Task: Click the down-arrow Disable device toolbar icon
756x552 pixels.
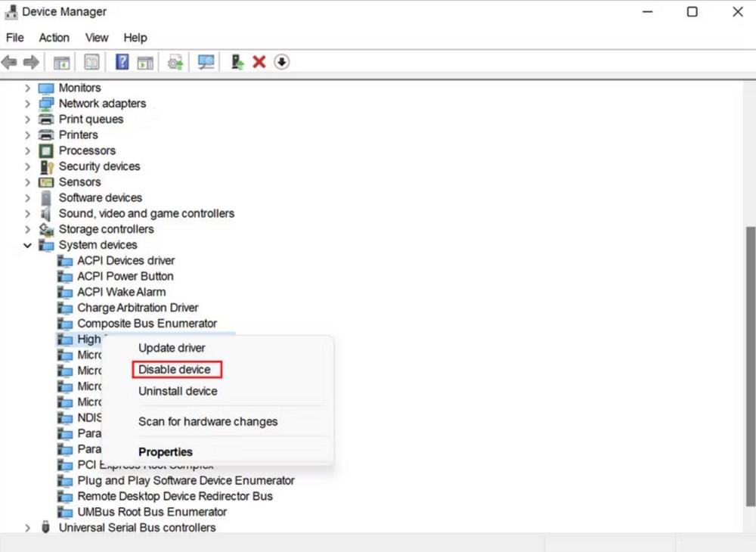Action: [x=282, y=62]
